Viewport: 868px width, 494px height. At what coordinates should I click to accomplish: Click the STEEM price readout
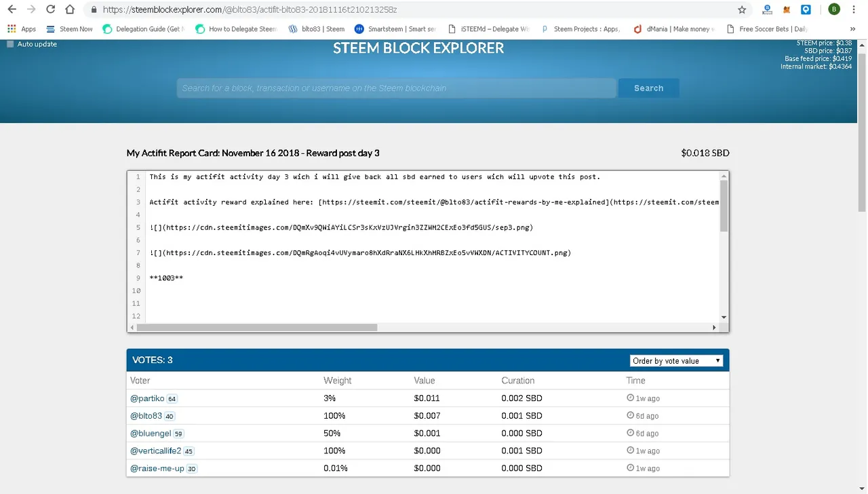pyautogui.click(x=824, y=43)
